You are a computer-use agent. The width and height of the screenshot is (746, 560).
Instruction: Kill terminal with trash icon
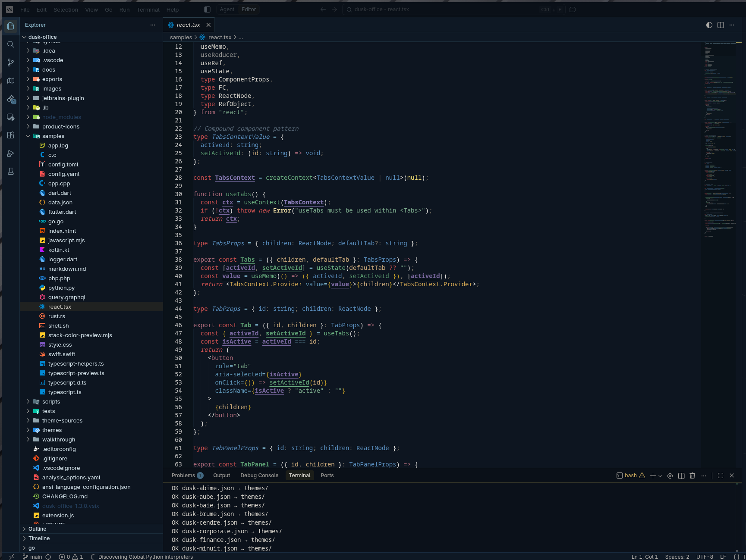click(692, 476)
